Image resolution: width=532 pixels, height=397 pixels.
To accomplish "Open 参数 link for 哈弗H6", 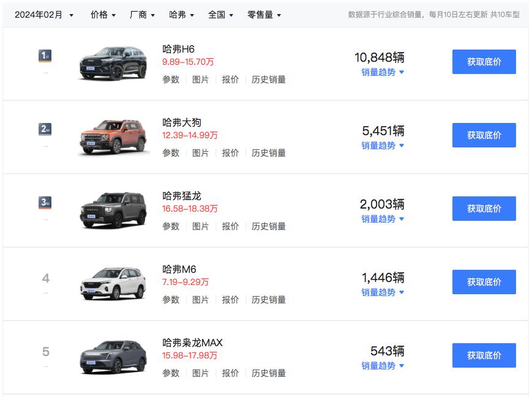I will (171, 80).
